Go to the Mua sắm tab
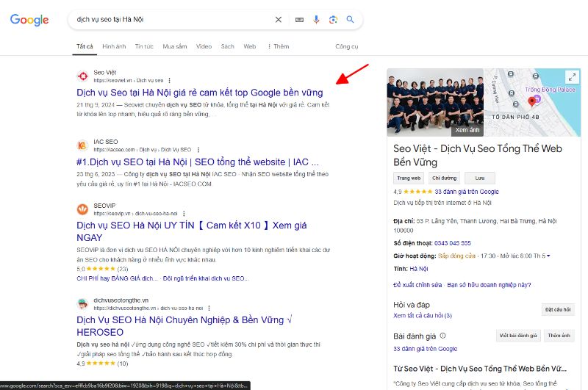Viewport: 588px width, 390px height. [175, 46]
